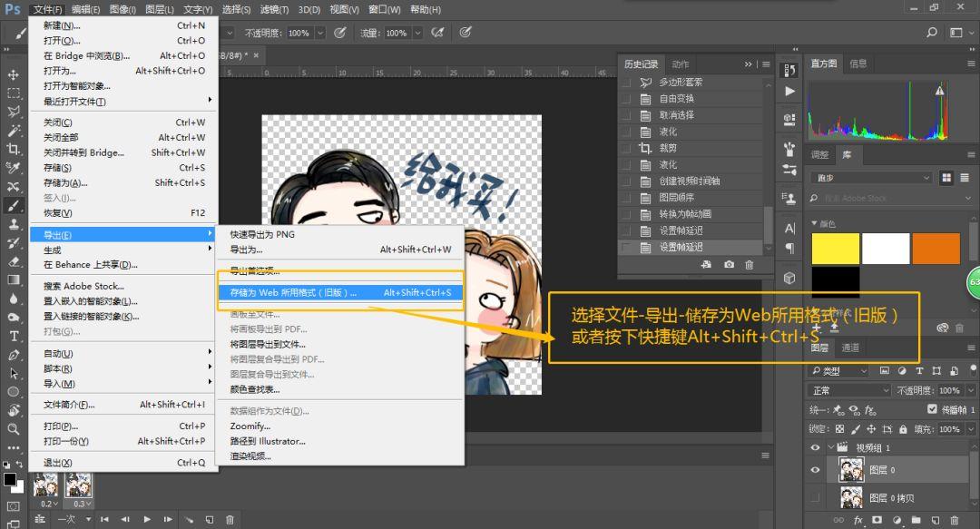Add layer mask at Layers panel bottom
This screenshot has height=529, width=980.
click(877, 520)
